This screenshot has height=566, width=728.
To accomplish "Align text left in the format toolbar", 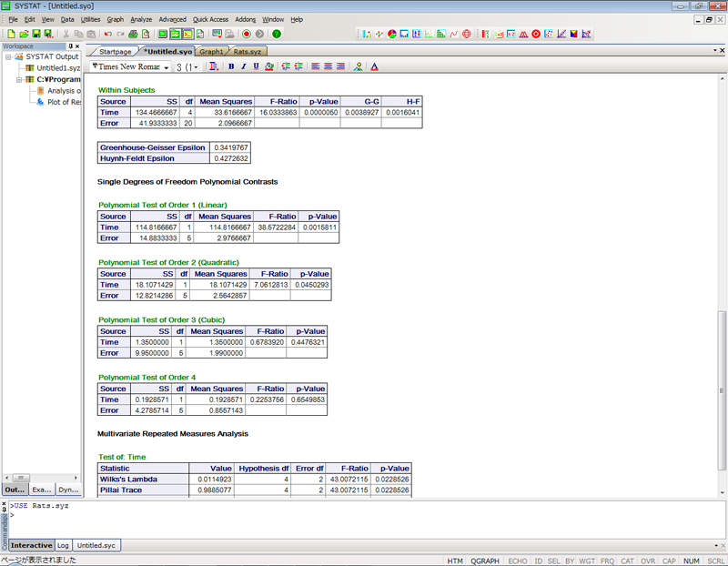I will [316, 66].
